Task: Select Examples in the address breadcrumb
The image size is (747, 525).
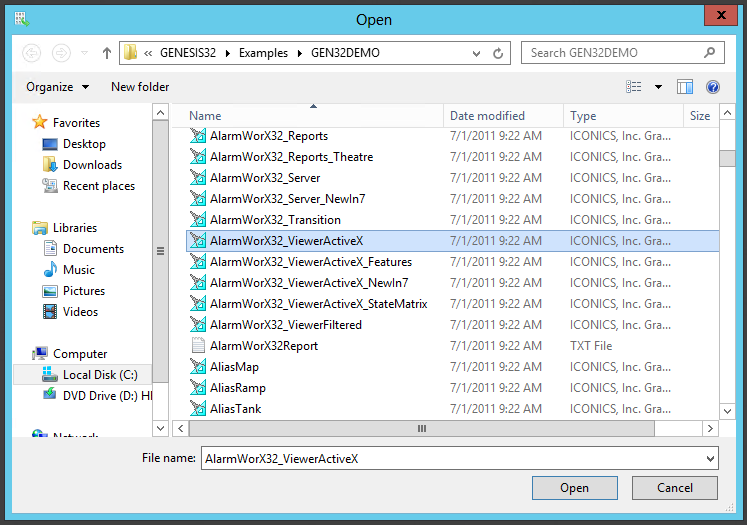Action: (x=263, y=53)
